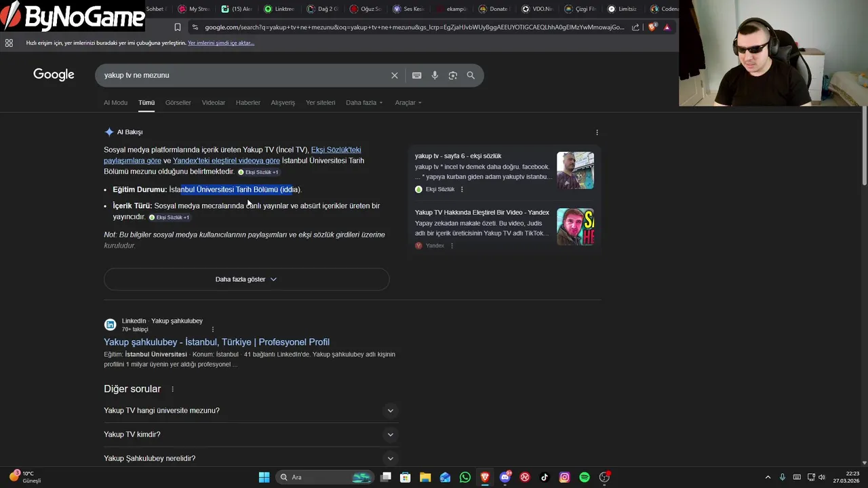
Task: Open Discord from the taskbar
Action: 505,477
